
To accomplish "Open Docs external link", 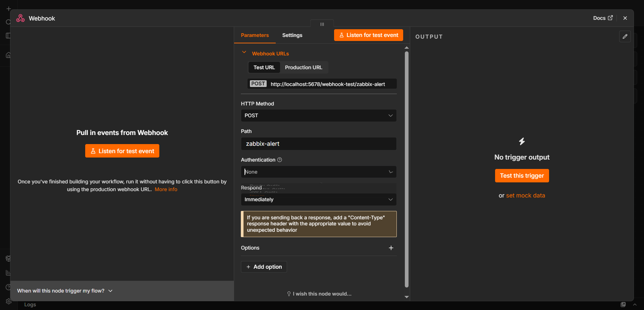I will [603, 18].
